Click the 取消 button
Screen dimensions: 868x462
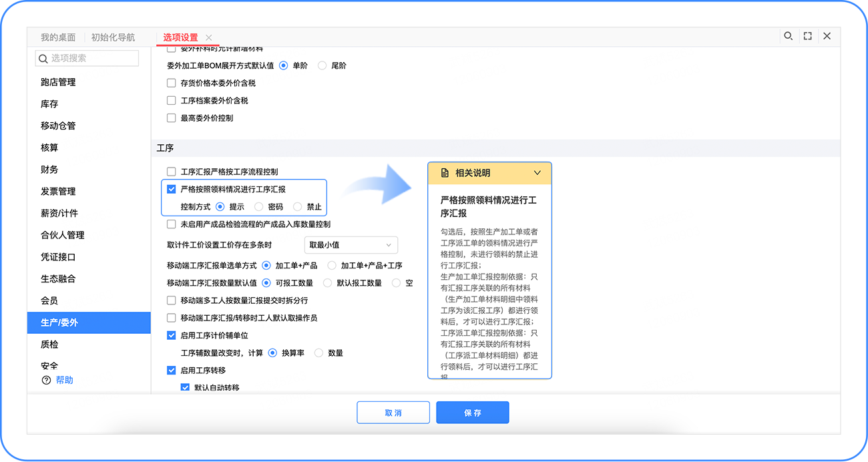pyautogui.click(x=393, y=413)
